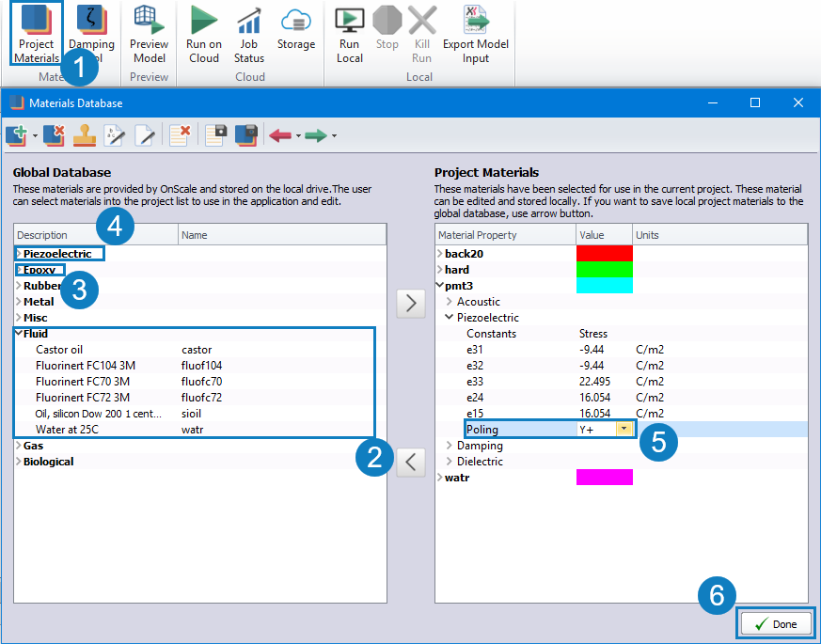Click the stamp icon in the toolbar
The image size is (821, 644).
(85, 135)
